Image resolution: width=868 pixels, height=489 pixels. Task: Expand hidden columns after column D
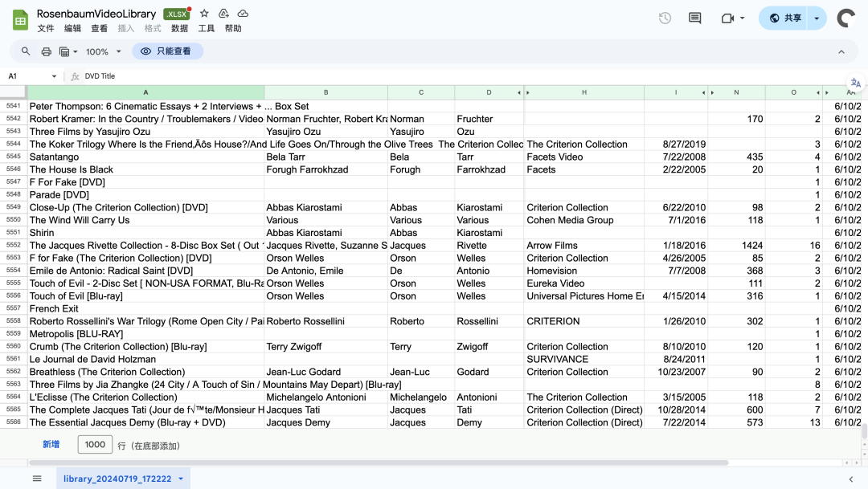pos(518,93)
